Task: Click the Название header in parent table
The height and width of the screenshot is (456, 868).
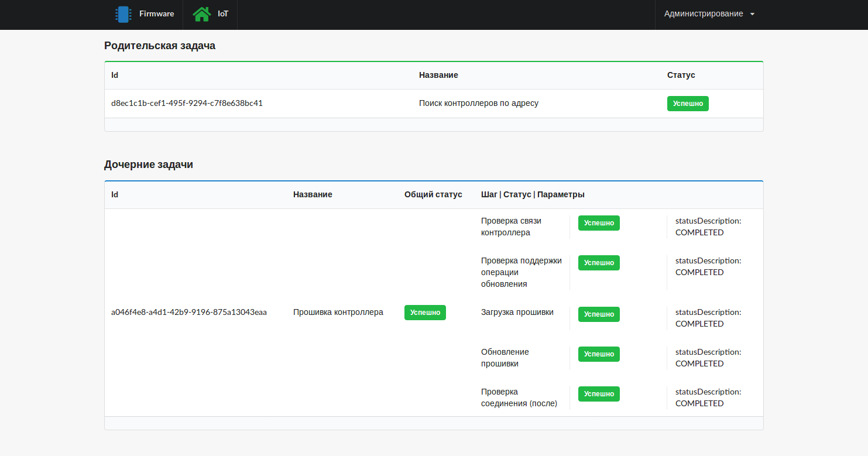Action: coord(438,75)
